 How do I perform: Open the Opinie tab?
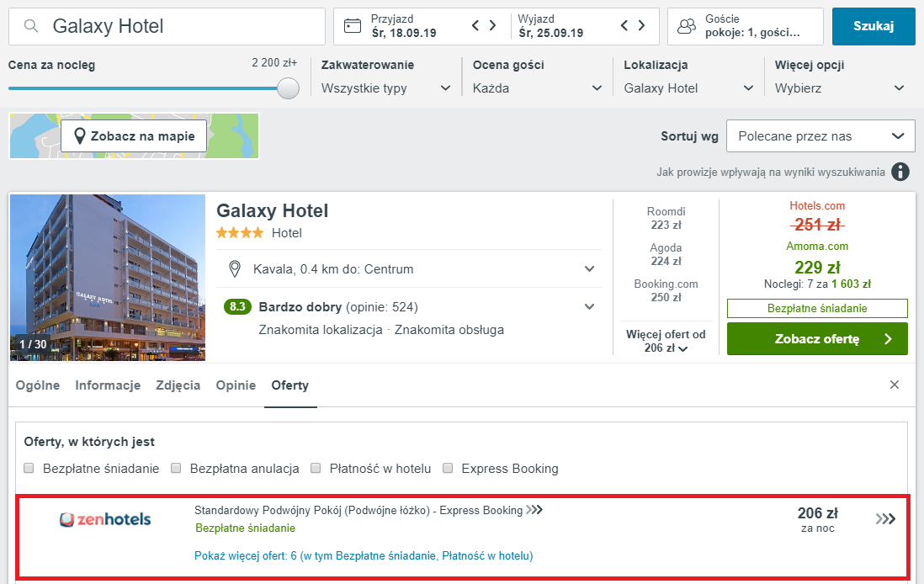(x=236, y=385)
